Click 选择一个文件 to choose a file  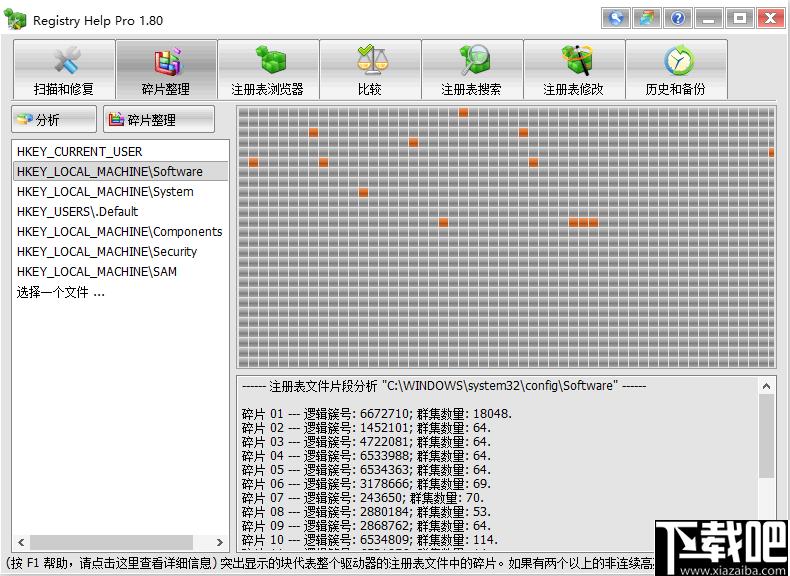tap(61, 292)
